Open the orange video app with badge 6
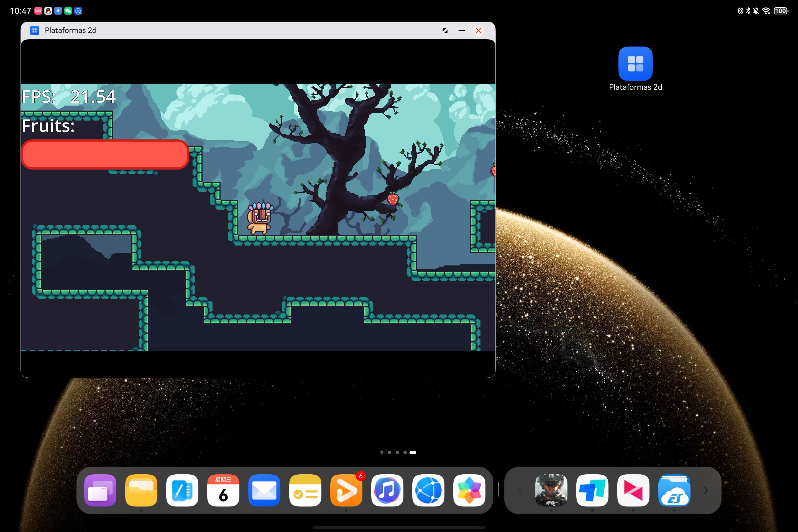Viewport: 798px width, 532px height. click(x=346, y=490)
